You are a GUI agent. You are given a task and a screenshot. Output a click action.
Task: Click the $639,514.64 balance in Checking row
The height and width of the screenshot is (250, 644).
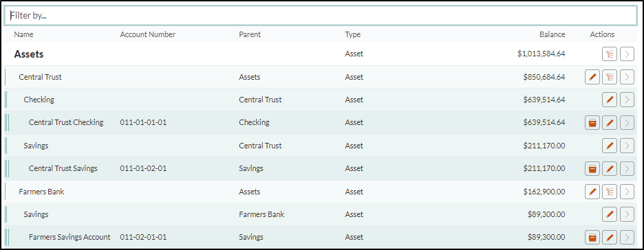click(x=544, y=99)
